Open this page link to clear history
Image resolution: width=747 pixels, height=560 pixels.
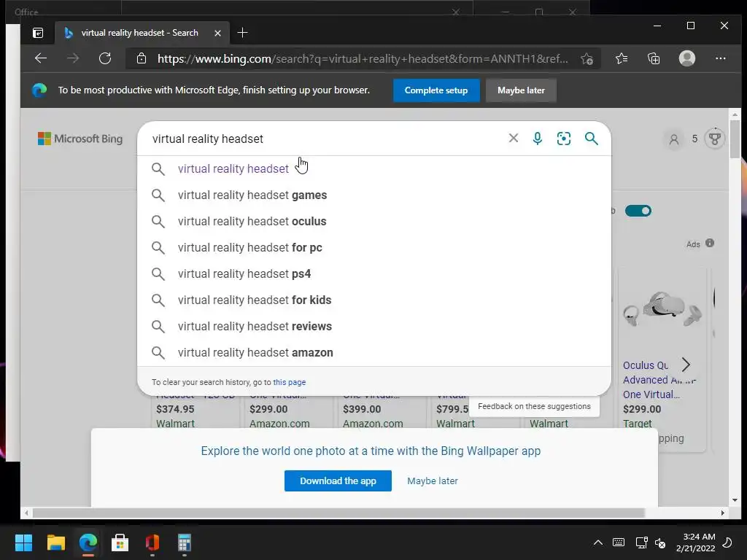pyautogui.click(x=289, y=382)
